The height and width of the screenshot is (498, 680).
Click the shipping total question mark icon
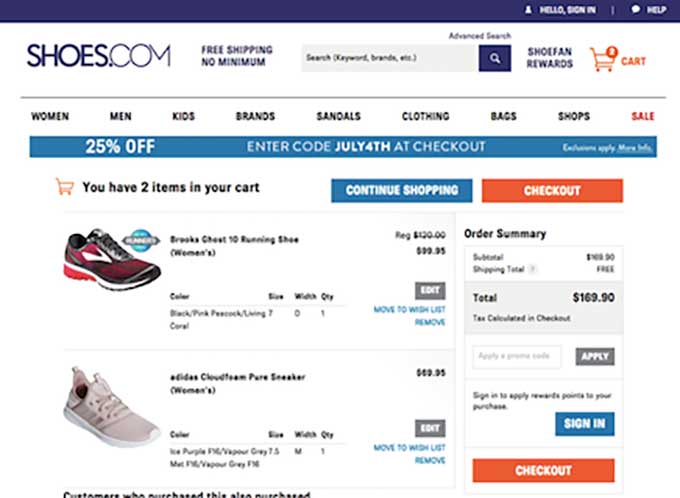tap(533, 269)
